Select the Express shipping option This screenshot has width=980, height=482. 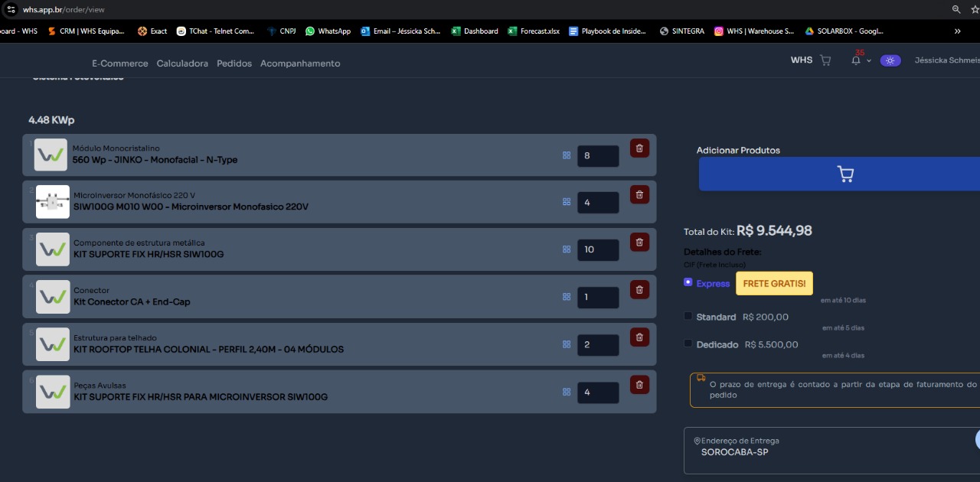tap(688, 282)
